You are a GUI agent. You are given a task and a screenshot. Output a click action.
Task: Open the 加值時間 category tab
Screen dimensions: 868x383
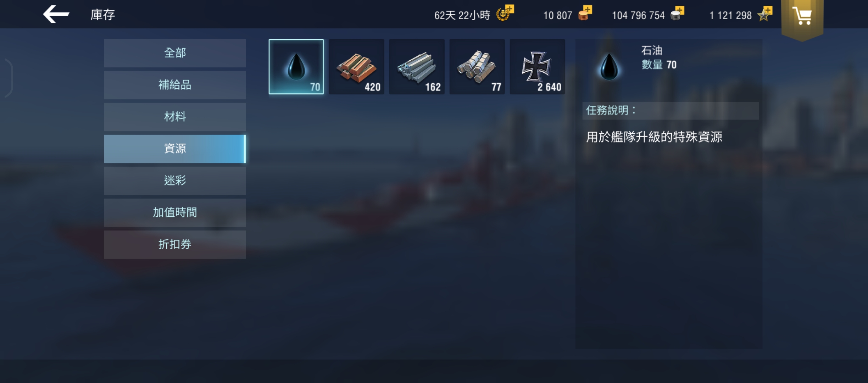pyautogui.click(x=175, y=213)
